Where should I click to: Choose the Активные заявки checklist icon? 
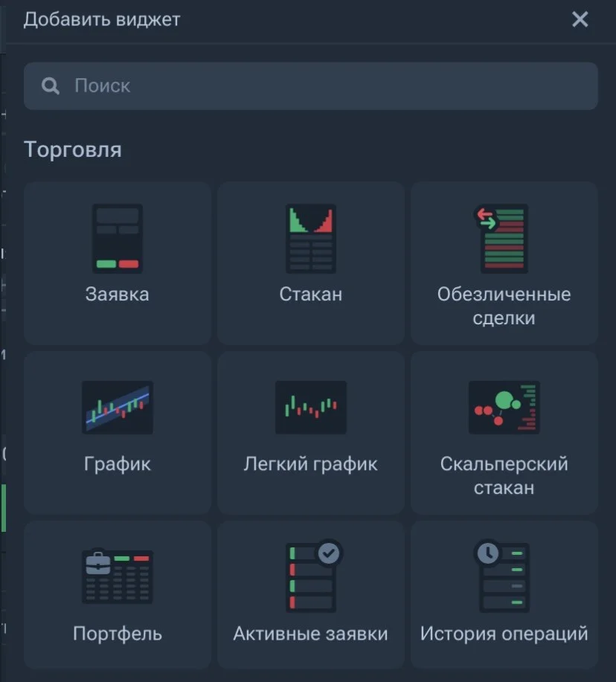coord(313,576)
